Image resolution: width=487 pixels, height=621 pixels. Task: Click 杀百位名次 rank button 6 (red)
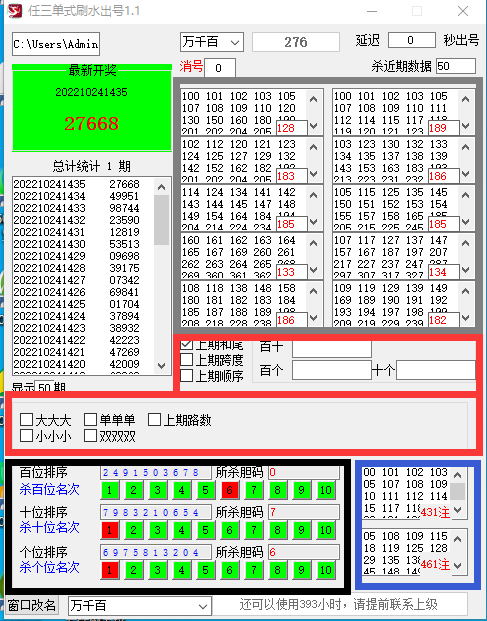[x=230, y=490]
